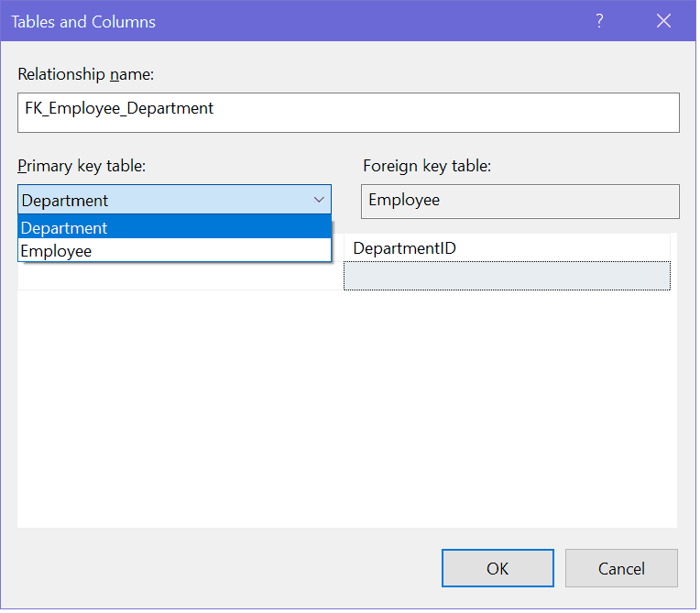700x613 pixels.
Task: Expand the Primary key table chevron arrow
Action: click(319, 200)
